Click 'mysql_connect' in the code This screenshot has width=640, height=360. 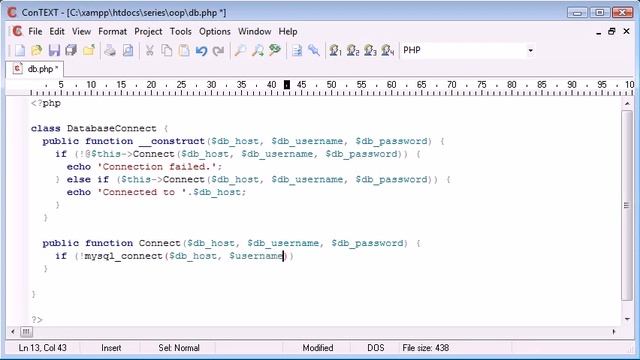pos(123,256)
